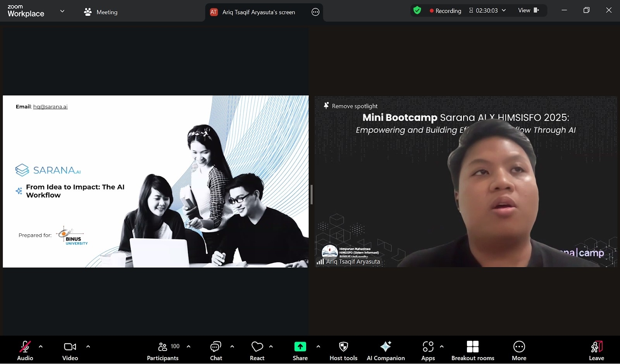Expand apps options arrow beside Apps
Image resolution: width=620 pixels, height=364 pixels.
(442, 347)
